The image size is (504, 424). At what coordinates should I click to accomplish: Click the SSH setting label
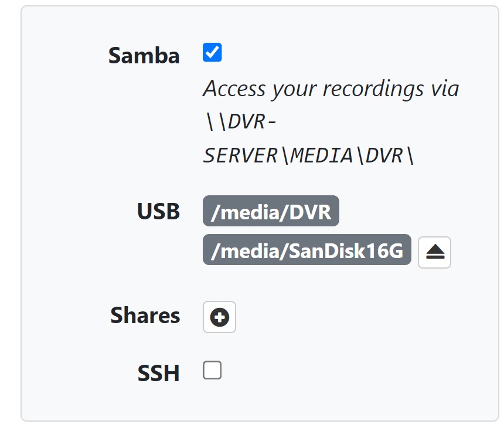[x=158, y=374]
